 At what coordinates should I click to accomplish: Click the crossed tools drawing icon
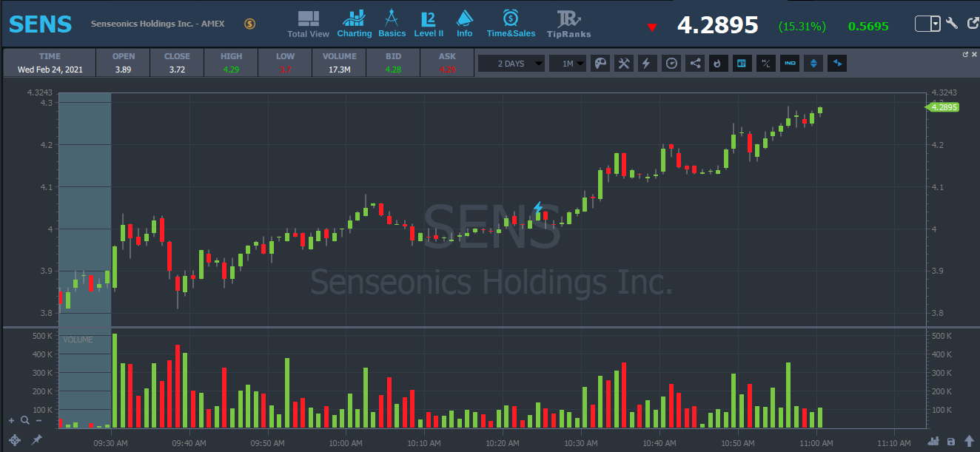pos(624,64)
